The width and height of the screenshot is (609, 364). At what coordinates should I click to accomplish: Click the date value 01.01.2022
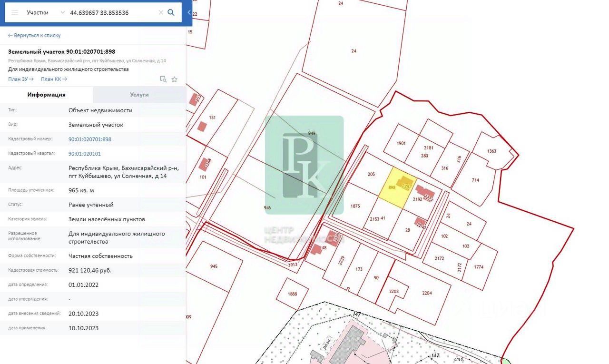(84, 285)
